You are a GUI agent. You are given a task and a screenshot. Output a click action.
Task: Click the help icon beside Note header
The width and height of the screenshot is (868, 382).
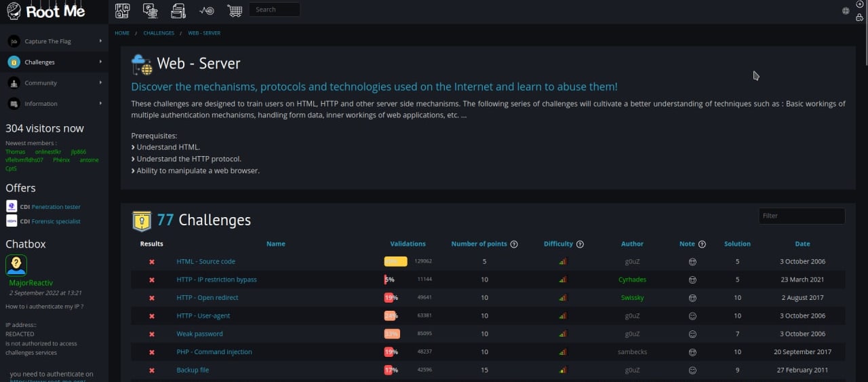click(x=702, y=244)
